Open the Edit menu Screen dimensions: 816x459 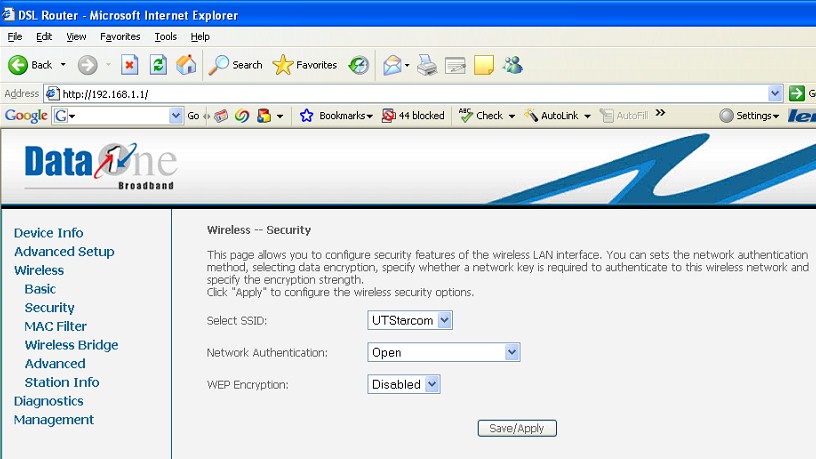(x=44, y=36)
